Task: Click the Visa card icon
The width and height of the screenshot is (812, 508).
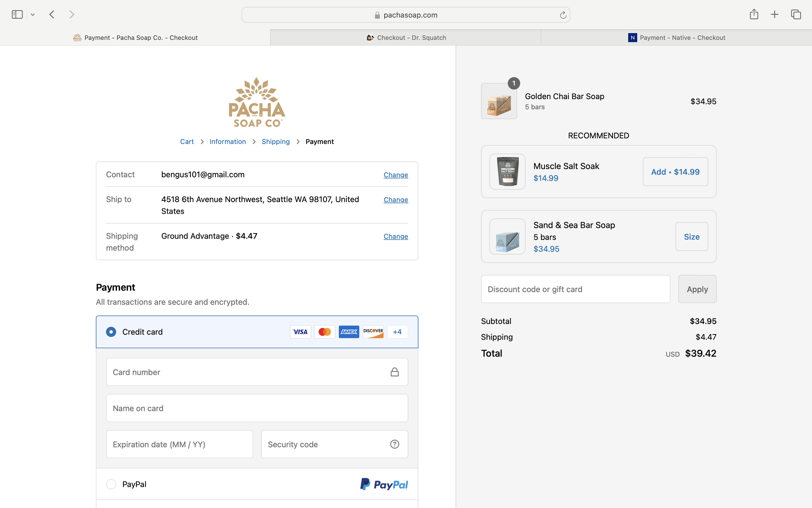Action: tap(300, 332)
